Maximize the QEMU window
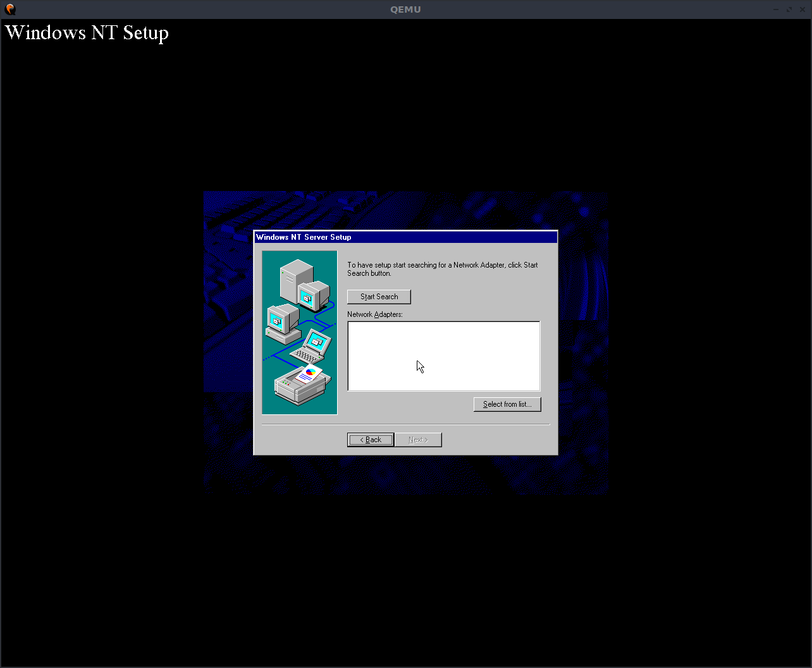 (789, 9)
